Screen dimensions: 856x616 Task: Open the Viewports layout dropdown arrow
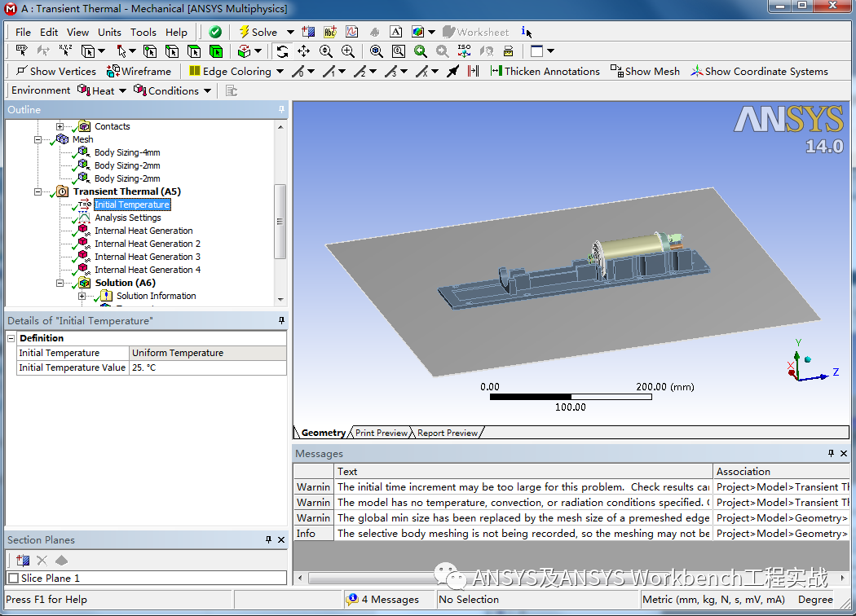point(550,51)
